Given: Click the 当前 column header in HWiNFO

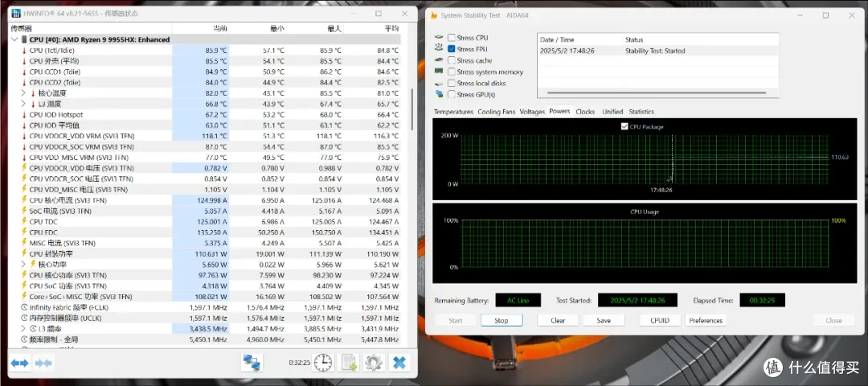Looking at the screenshot, I should (201, 28).
